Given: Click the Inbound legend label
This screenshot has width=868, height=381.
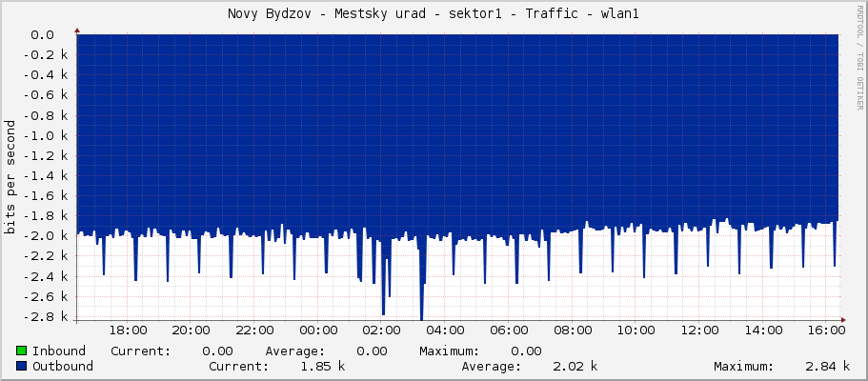Looking at the screenshot, I should (x=59, y=351).
